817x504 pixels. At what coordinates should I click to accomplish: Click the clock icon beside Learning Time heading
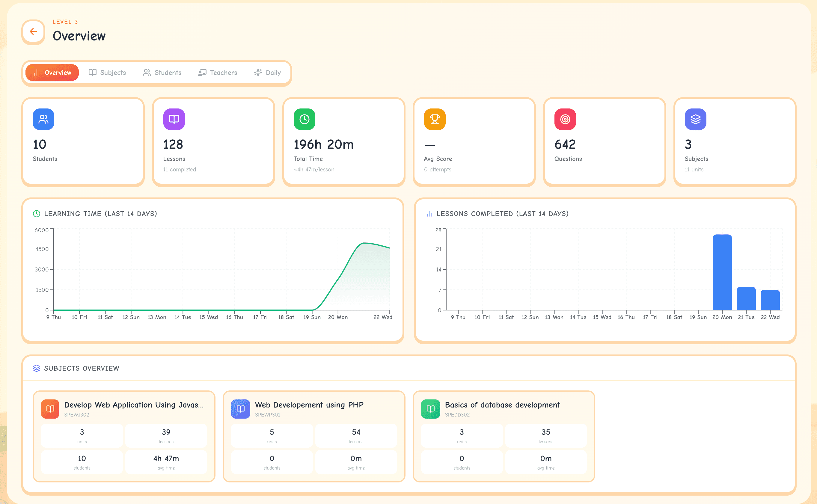point(37,214)
